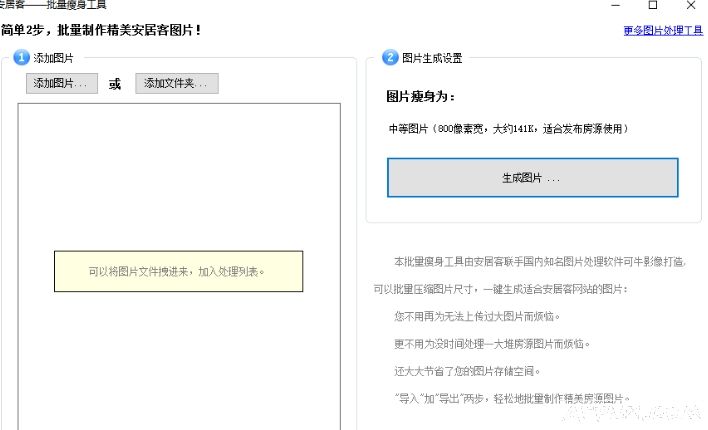Image resolution: width=708 pixels, height=430 pixels.
Task: Click the 添加图片... button
Action: tap(62, 84)
